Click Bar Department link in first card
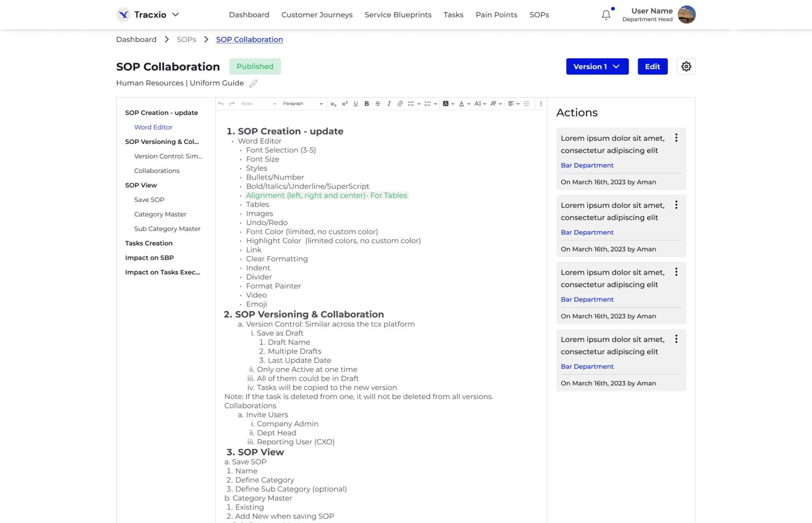The width and height of the screenshot is (812, 523). coord(587,165)
